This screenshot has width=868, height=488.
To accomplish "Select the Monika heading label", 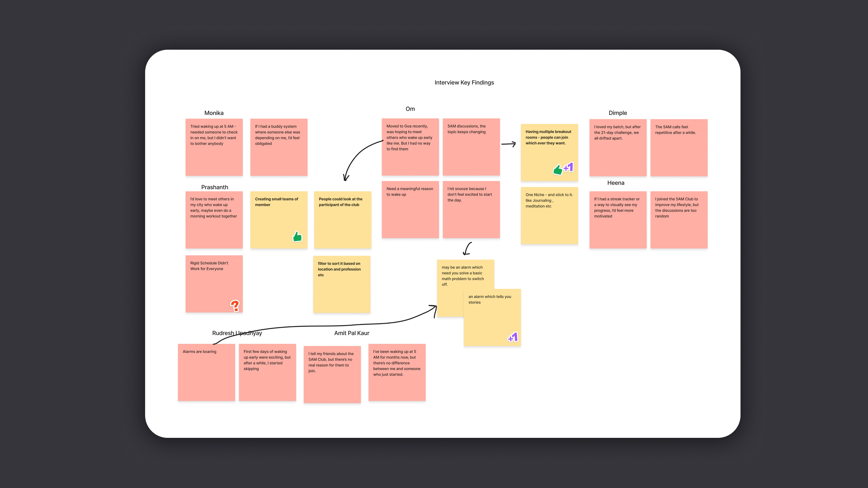I will [x=214, y=113].
